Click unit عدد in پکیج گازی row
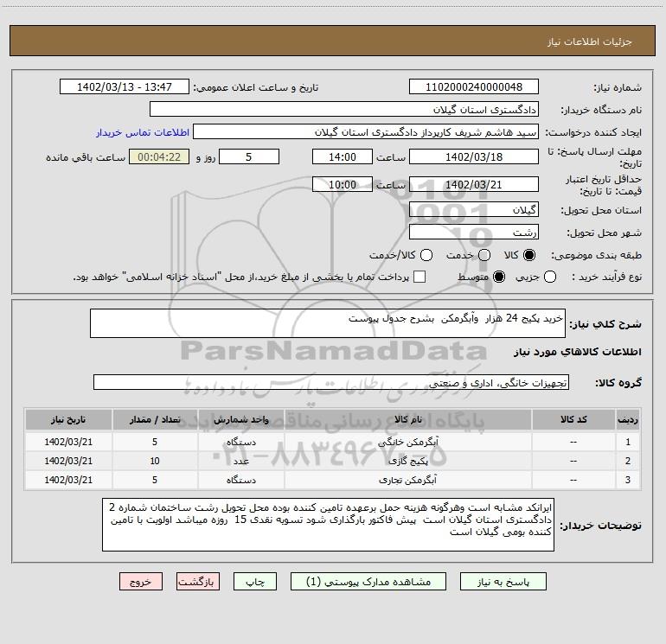Screen dimensions: 666x644 click(240, 461)
